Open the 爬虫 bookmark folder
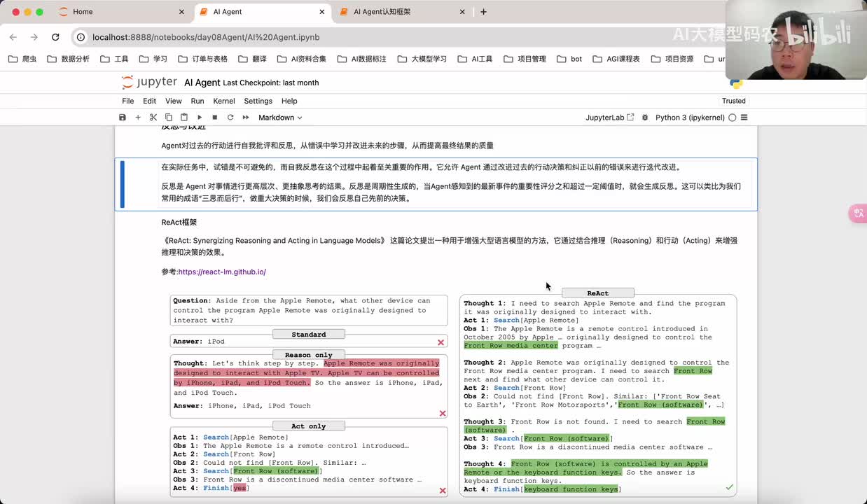The height and width of the screenshot is (504, 867). 22,59
